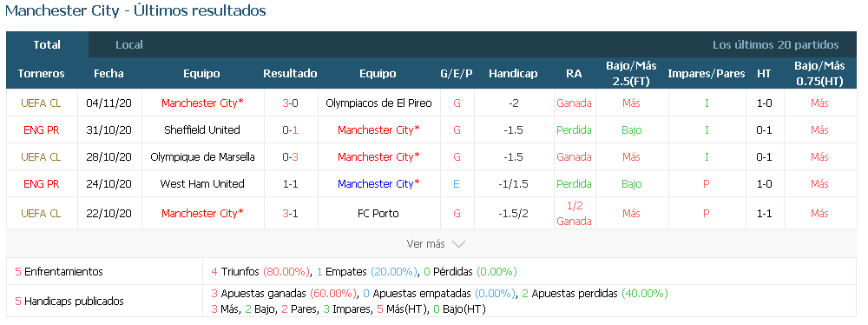Open Manchester City link in West Ham row

[x=378, y=184]
